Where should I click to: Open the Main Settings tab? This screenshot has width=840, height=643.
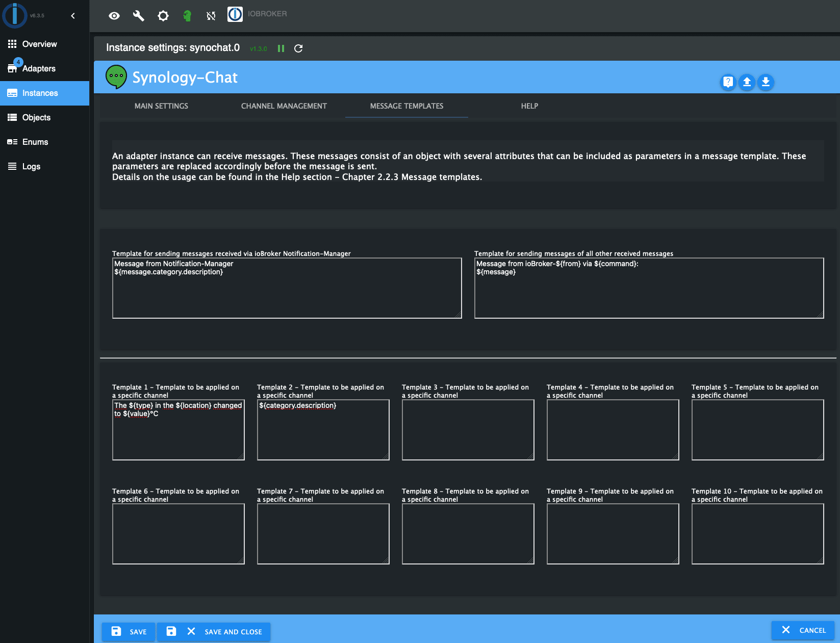(x=161, y=106)
